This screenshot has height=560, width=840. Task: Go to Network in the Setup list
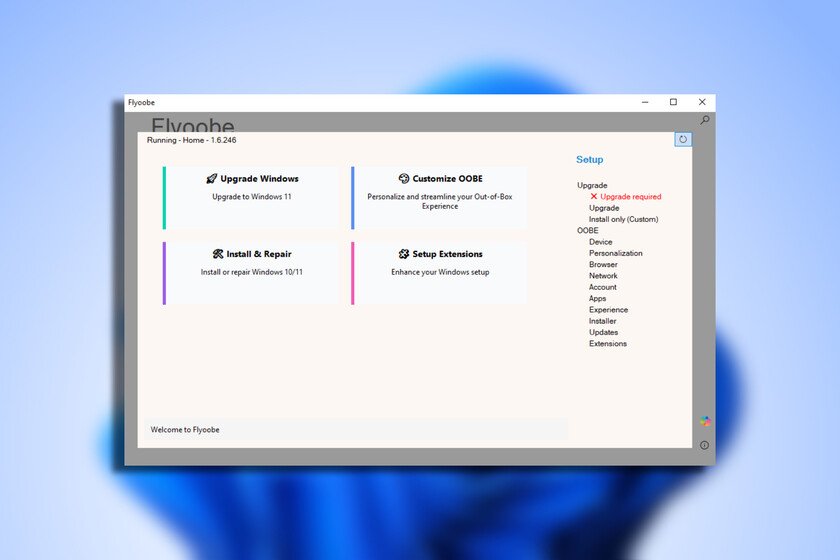(603, 276)
